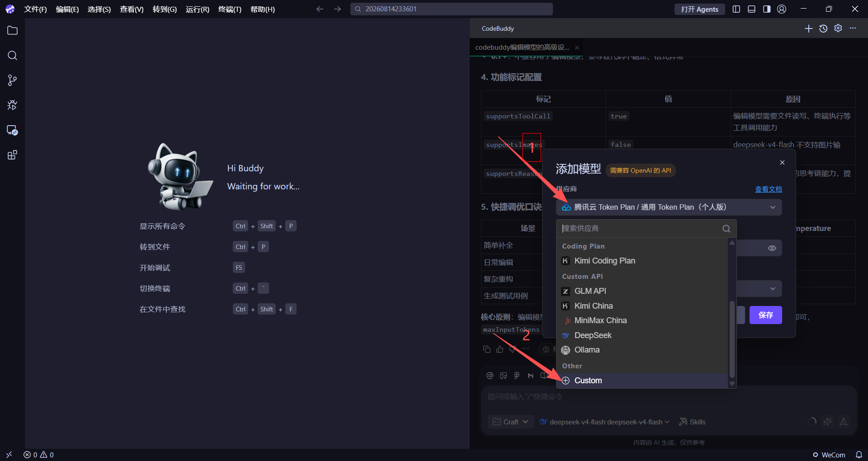The height and width of the screenshot is (461, 868).
Task: Click the search magnifier in provider search box
Action: point(726,229)
